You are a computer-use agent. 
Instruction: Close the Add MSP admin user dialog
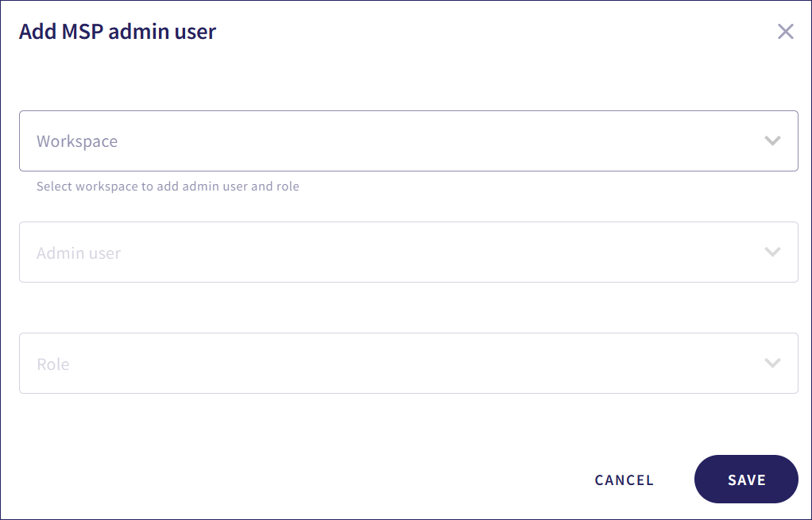pos(785,32)
